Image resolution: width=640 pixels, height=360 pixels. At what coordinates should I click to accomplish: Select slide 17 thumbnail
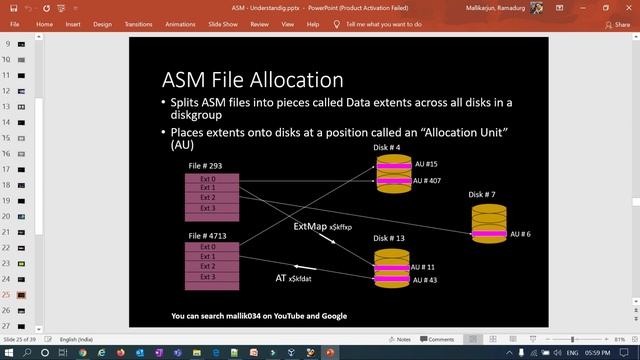[x=21, y=169]
